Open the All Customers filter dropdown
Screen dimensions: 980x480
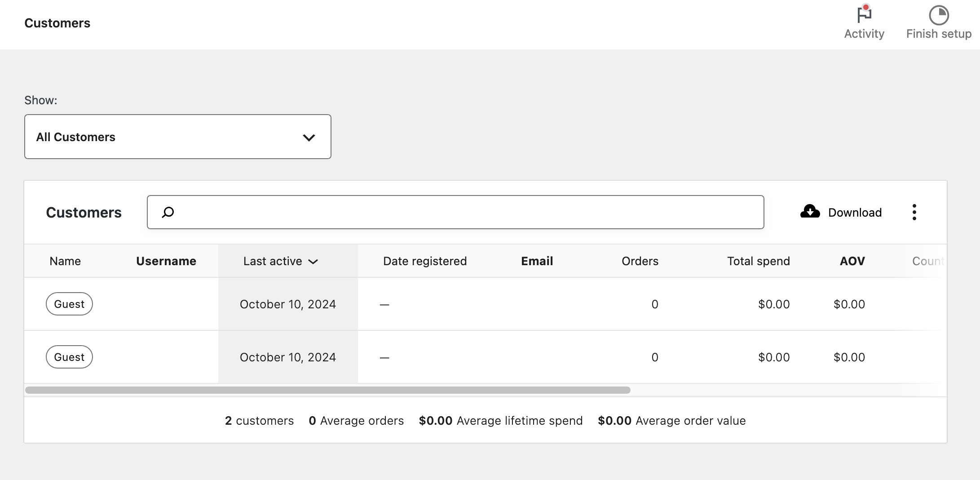click(x=178, y=137)
